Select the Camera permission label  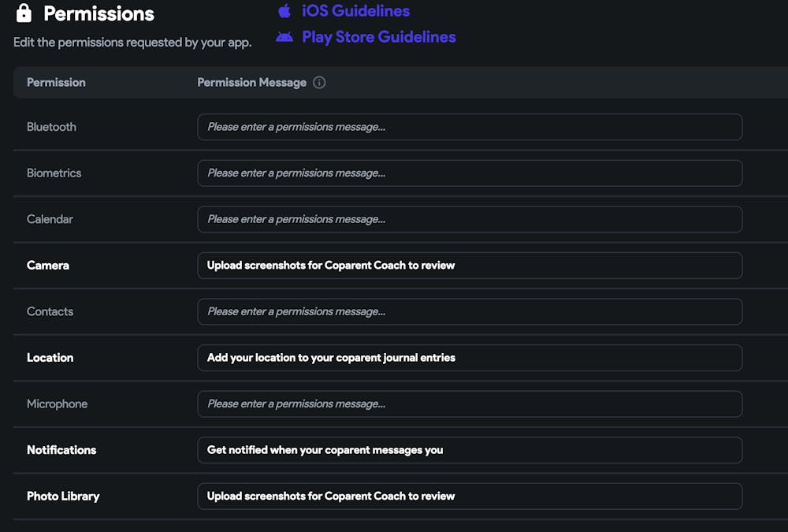tap(48, 266)
